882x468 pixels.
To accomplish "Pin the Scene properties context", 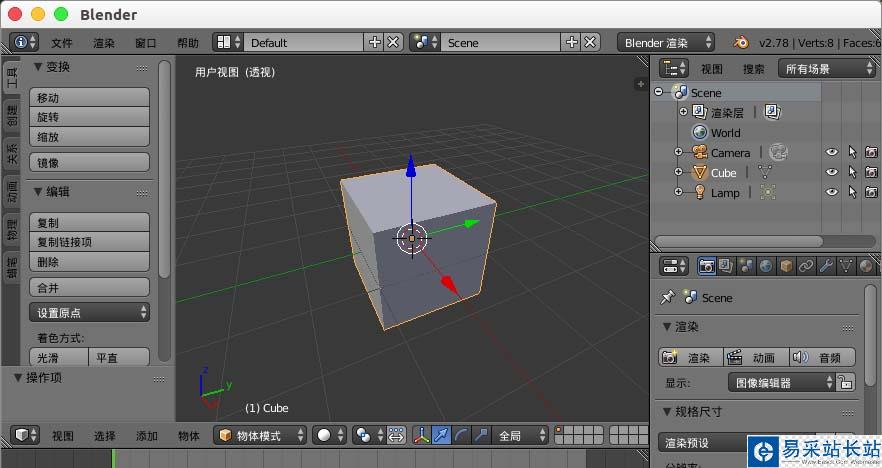I will point(668,297).
